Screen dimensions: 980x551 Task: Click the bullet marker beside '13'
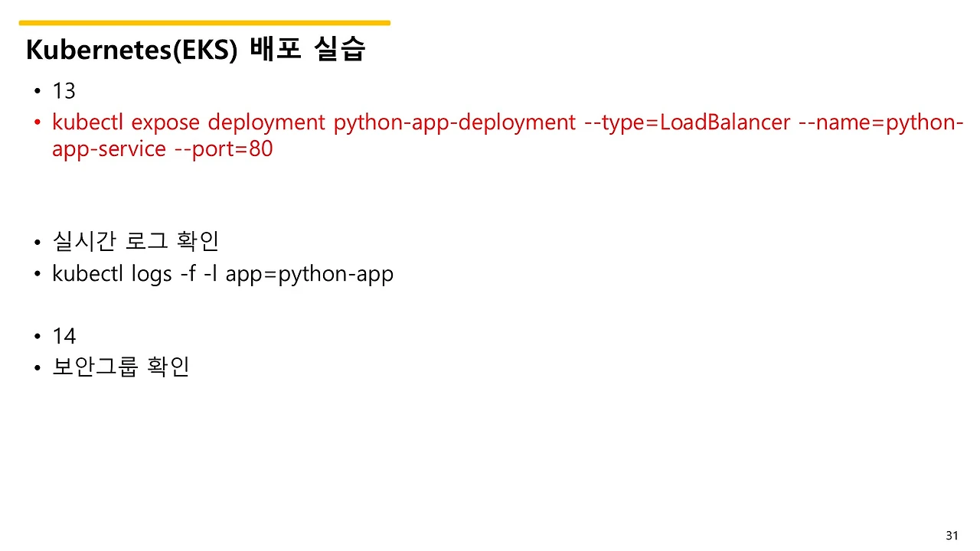tap(38, 90)
